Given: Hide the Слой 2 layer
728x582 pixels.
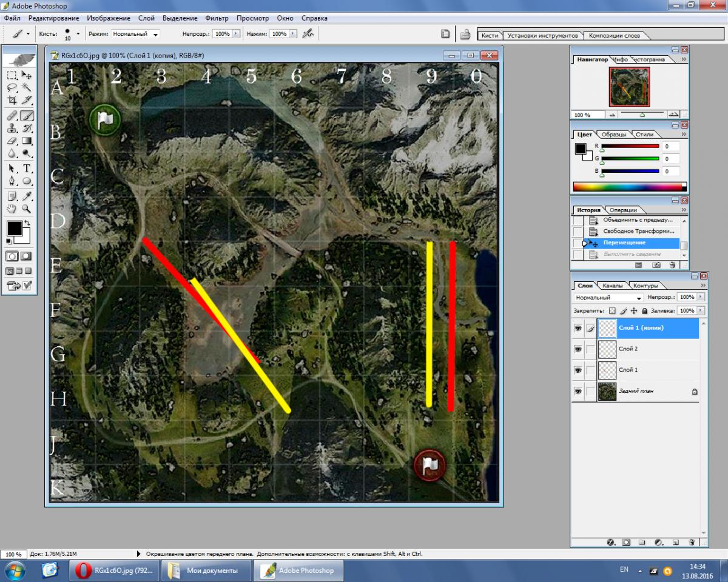Looking at the screenshot, I should pyautogui.click(x=578, y=349).
